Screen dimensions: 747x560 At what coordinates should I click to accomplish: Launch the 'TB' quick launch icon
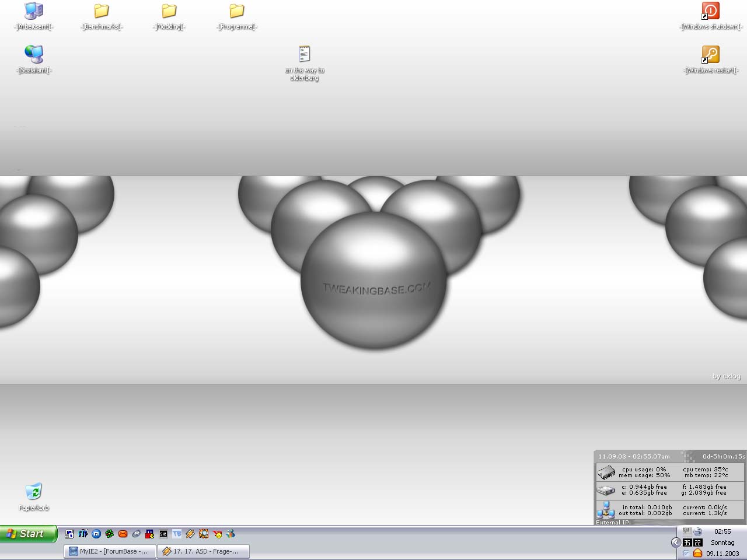coord(177,534)
